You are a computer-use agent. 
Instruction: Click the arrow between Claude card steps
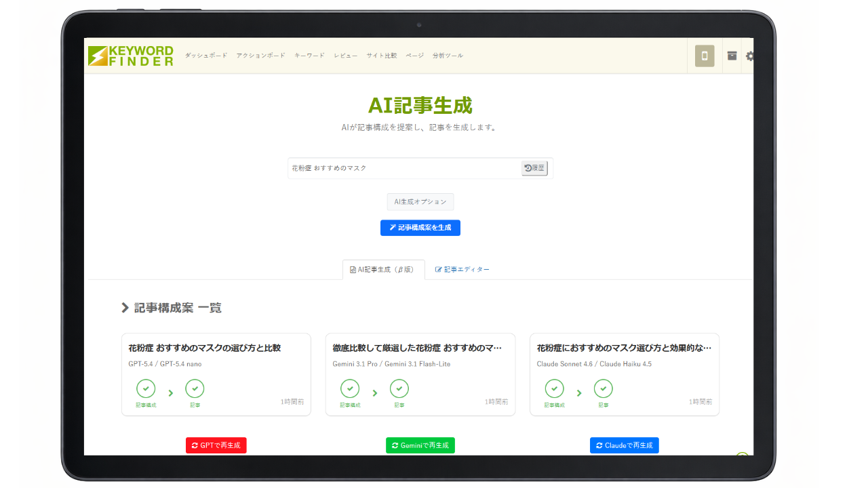[579, 392]
